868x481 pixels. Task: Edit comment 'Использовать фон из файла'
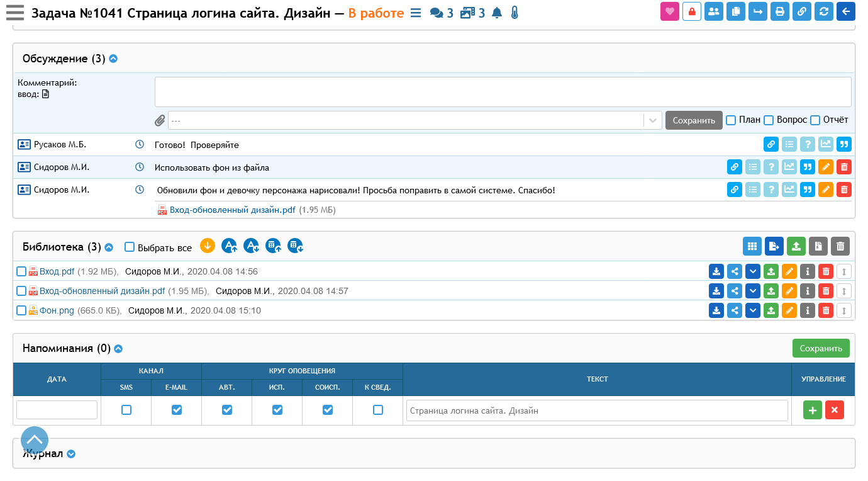click(x=826, y=167)
